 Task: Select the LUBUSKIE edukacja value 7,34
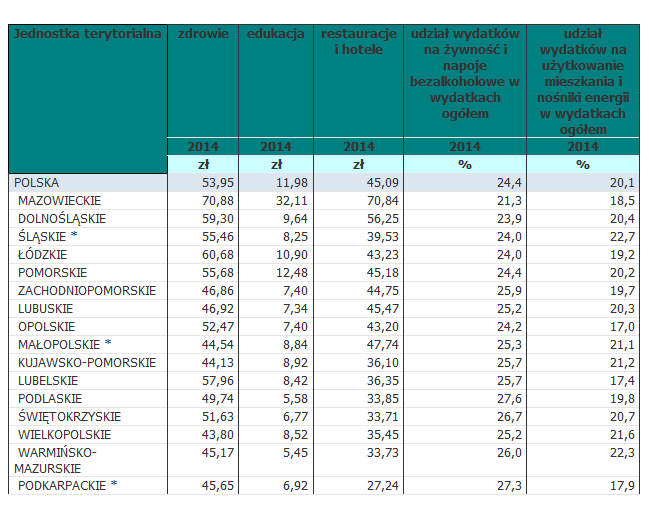tap(296, 309)
